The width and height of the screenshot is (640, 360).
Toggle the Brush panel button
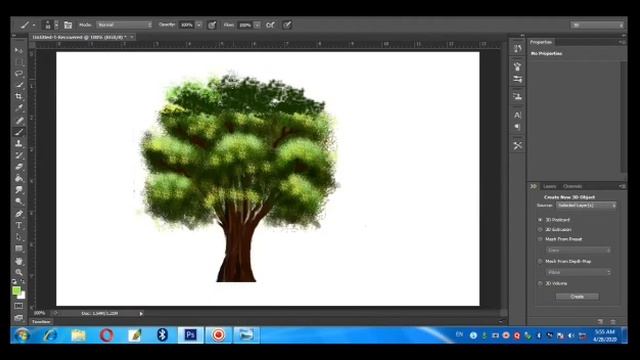click(68, 25)
